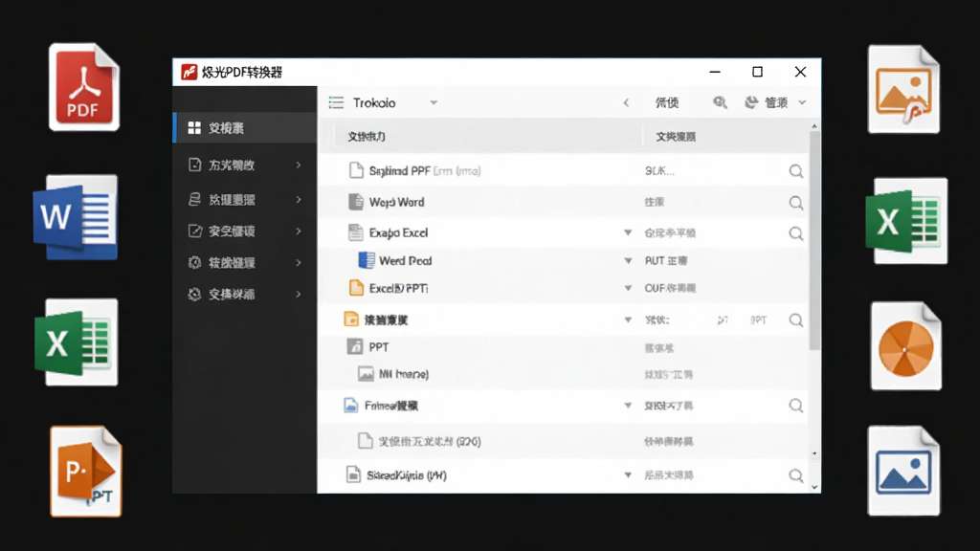This screenshot has height=551, width=980.
Task: Select the Excel PPT row
Action: [x=564, y=288]
